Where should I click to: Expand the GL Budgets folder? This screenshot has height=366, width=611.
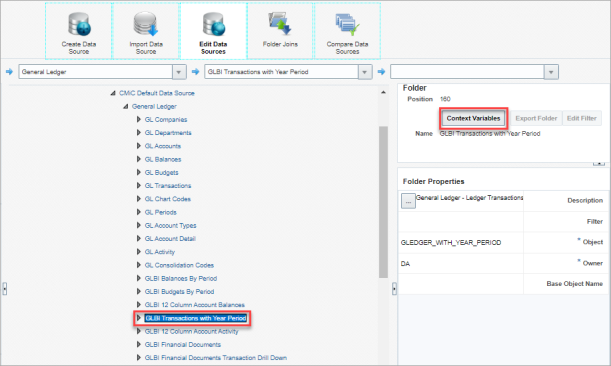coord(138,172)
